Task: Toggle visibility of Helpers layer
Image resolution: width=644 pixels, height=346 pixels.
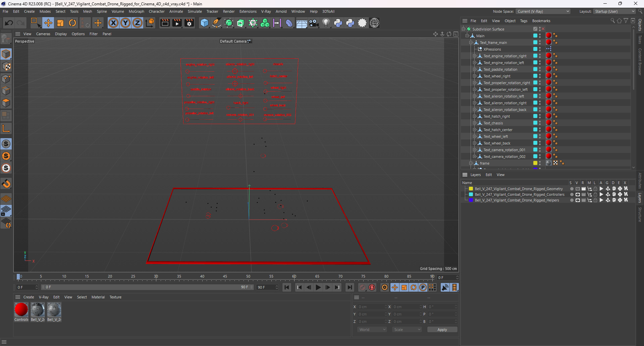Action: tap(578, 200)
